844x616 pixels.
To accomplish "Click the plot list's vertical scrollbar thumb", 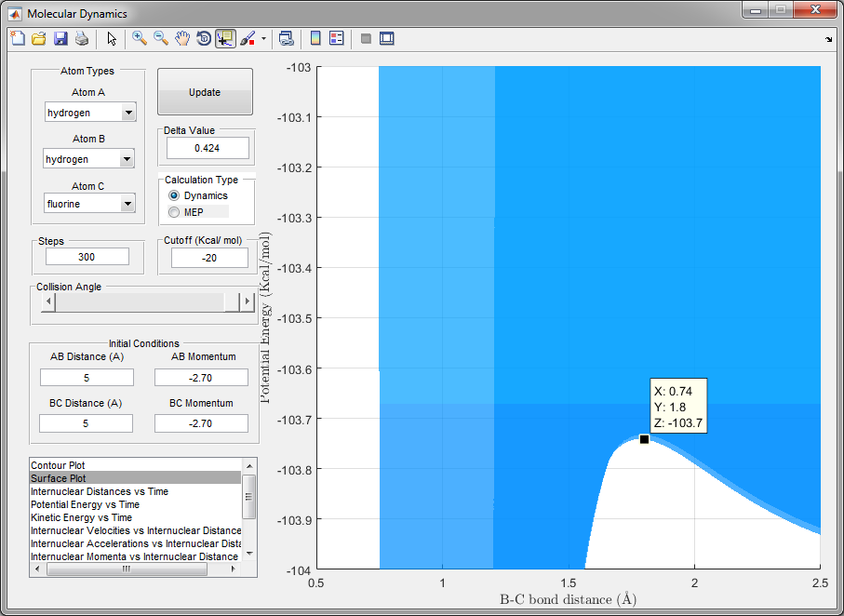I will 249,497.
